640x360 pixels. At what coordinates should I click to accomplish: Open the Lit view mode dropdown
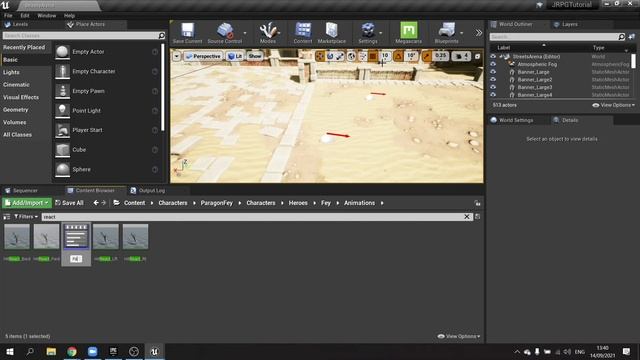tap(235, 56)
